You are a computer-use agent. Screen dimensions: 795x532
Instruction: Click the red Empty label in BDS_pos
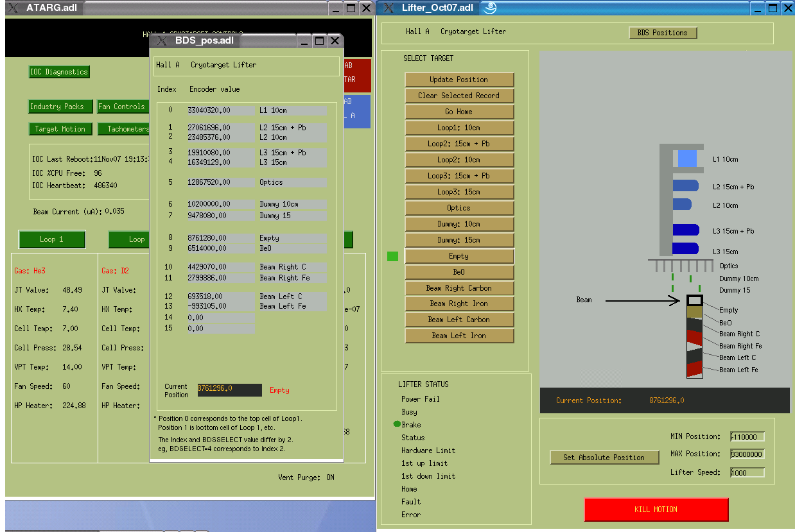[x=279, y=390]
